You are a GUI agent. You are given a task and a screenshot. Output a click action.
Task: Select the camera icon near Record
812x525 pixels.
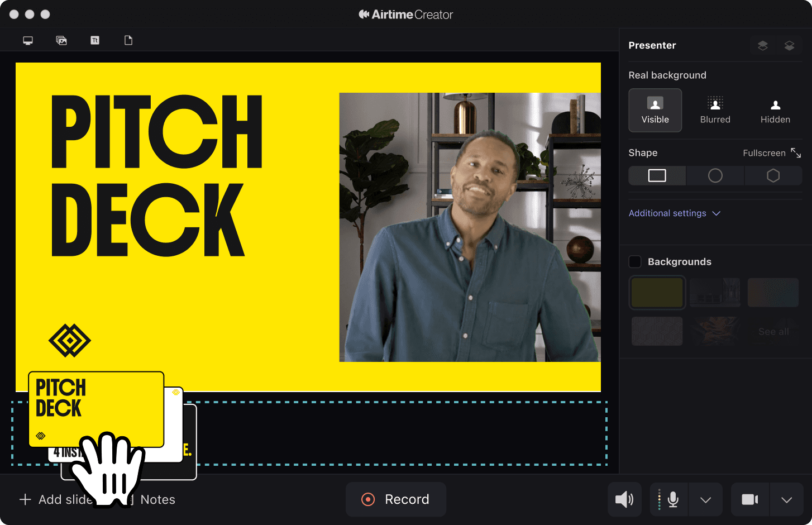(x=750, y=499)
